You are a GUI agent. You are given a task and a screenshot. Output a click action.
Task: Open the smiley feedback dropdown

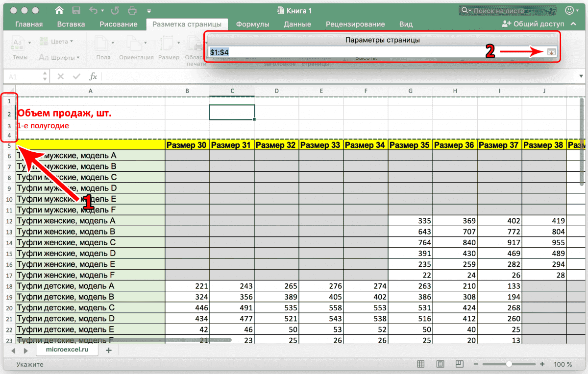click(571, 10)
